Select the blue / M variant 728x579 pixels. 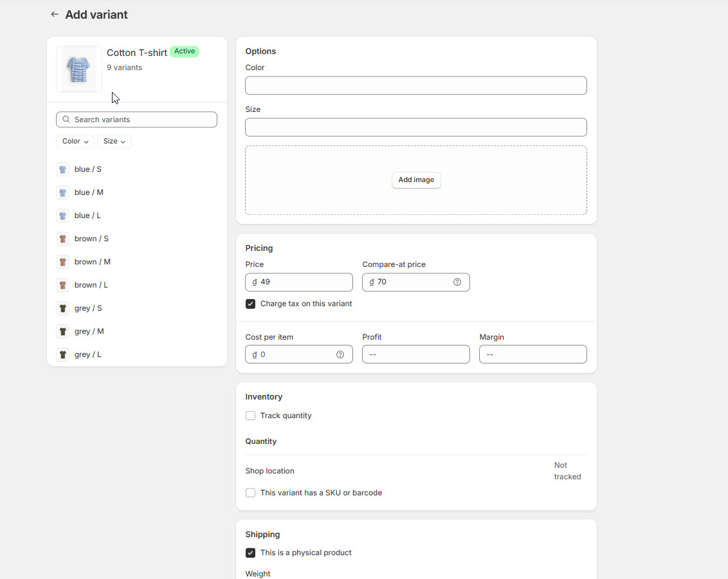click(89, 192)
